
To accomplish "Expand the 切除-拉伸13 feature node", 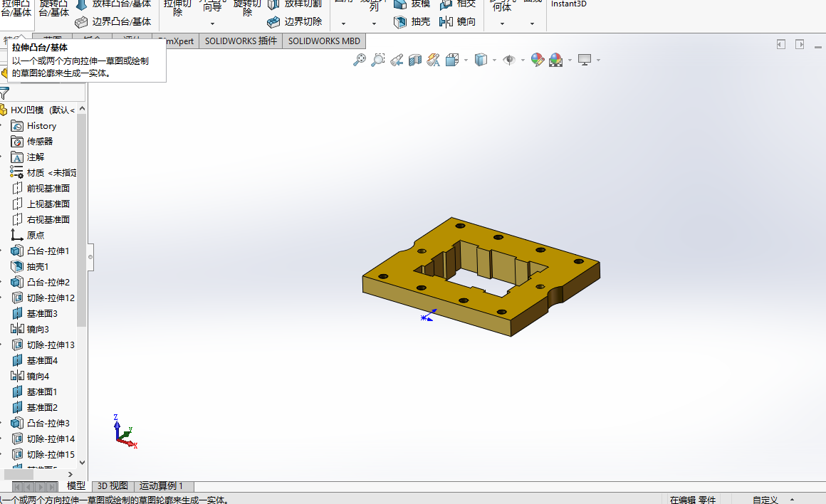I will coord(1,345).
